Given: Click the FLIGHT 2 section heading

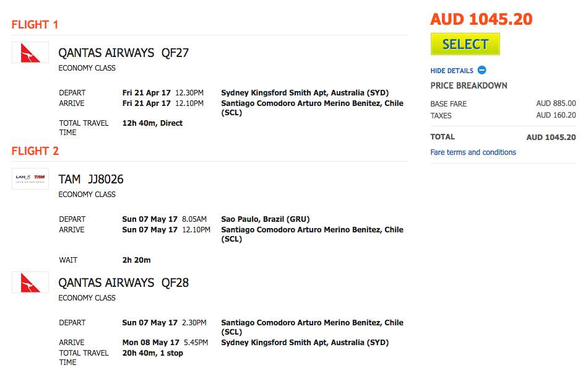Looking at the screenshot, I should click(35, 151).
